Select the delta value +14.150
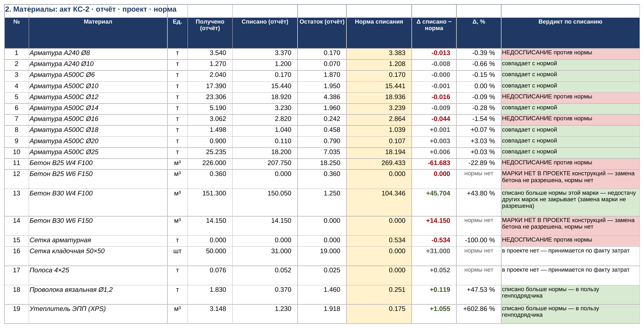Image resolution: width=644 pixels, height=328 pixels. [x=434, y=226]
